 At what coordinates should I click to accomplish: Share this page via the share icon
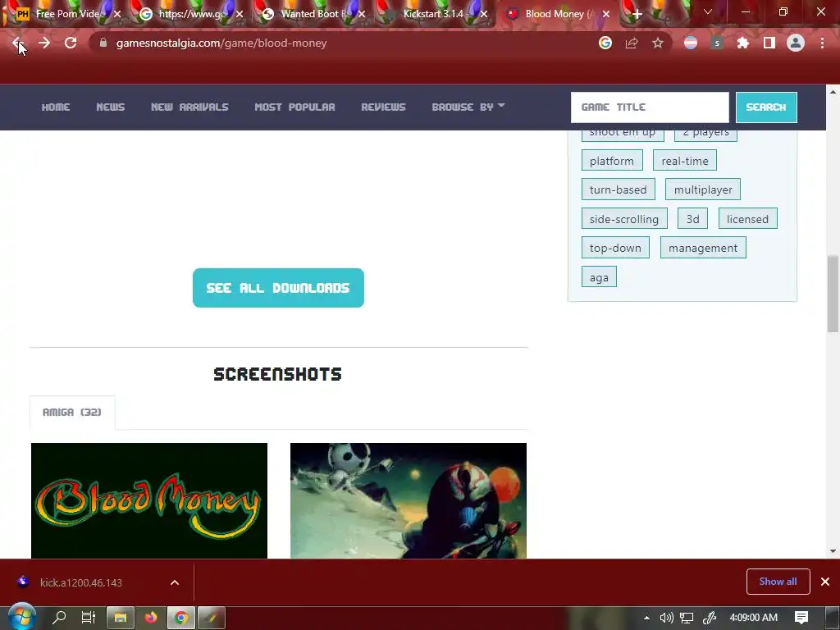pos(632,43)
